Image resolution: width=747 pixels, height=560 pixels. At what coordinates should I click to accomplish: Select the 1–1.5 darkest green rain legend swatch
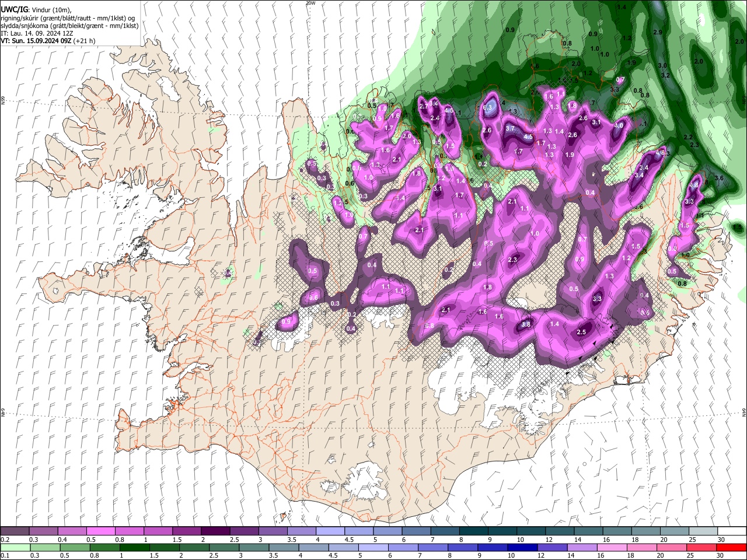pos(134,547)
